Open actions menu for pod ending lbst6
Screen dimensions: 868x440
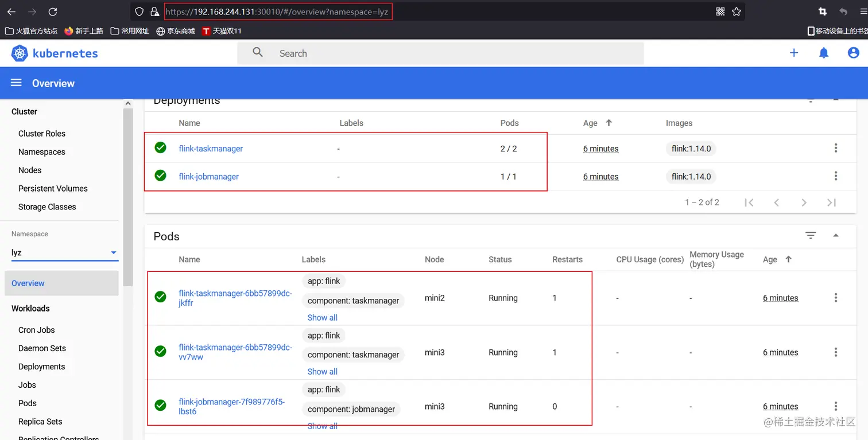(x=836, y=406)
